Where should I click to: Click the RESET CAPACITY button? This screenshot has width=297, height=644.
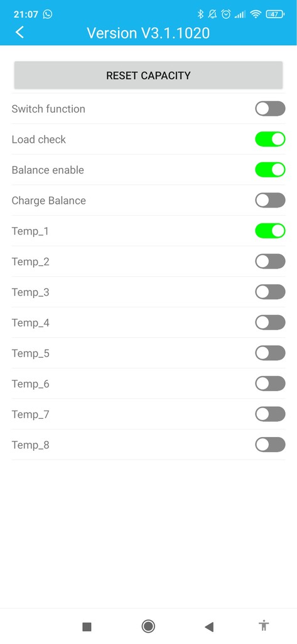click(148, 75)
